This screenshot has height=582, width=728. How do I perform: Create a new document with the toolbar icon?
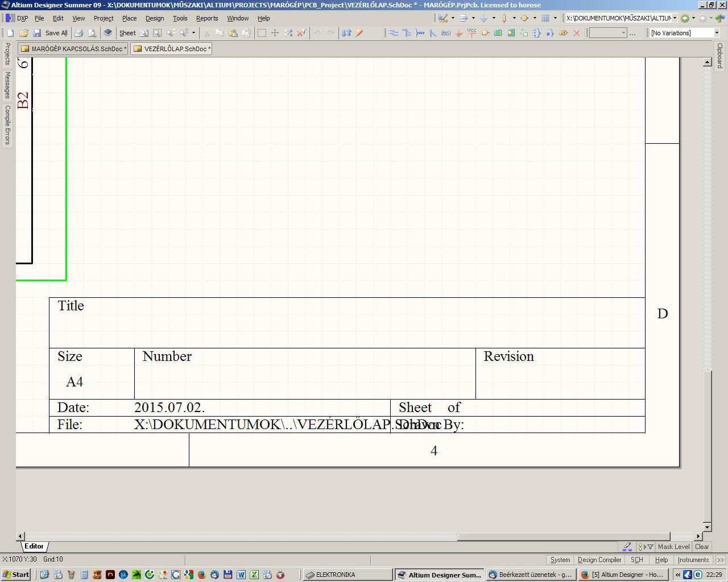(10, 33)
